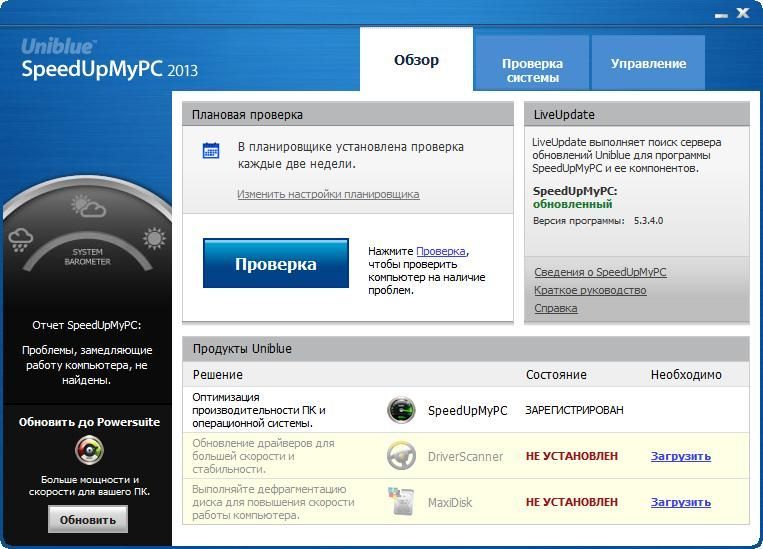The height and width of the screenshot is (549, 763).
Task: Open Изменить настройки планировщика link
Action: pyautogui.click(x=328, y=194)
